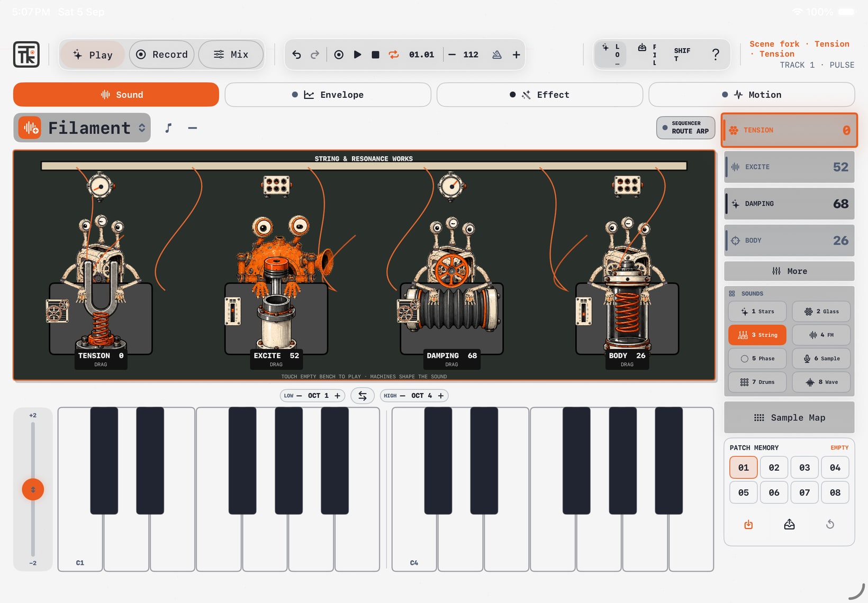
Task: Select the 4 FM sound
Action: (x=821, y=335)
